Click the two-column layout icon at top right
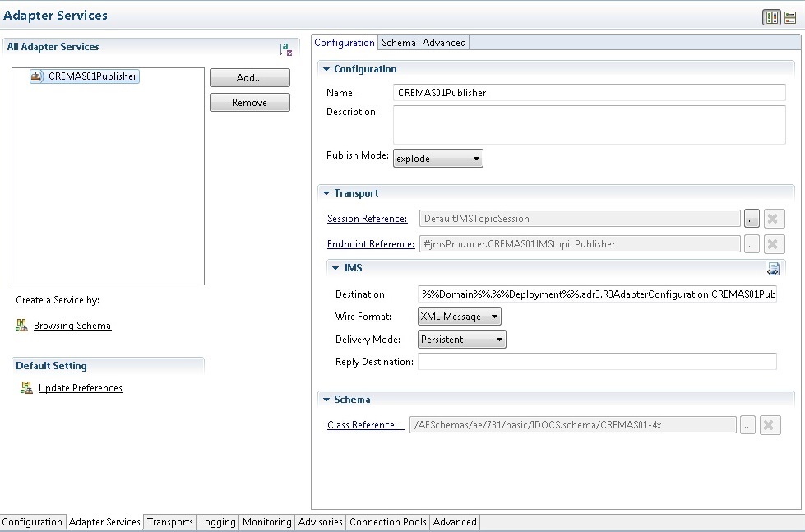This screenshot has width=805, height=532. pos(770,17)
